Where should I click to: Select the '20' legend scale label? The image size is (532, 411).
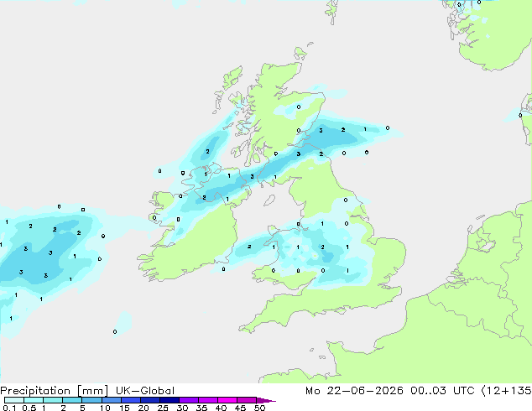[x=143, y=408]
